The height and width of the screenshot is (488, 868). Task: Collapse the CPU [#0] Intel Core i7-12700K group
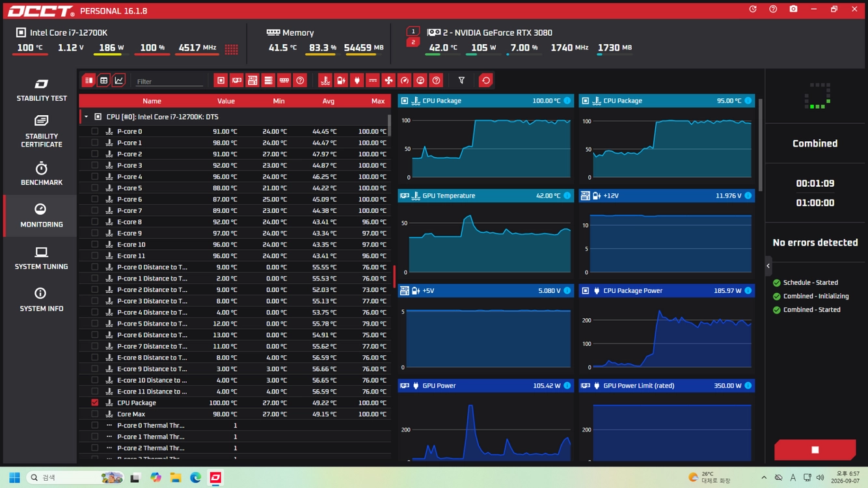[86, 117]
